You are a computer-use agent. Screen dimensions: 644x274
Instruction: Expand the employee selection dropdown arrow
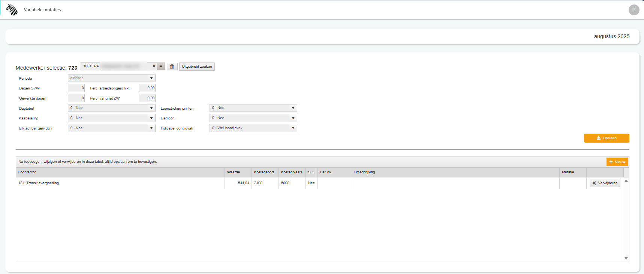(161, 67)
